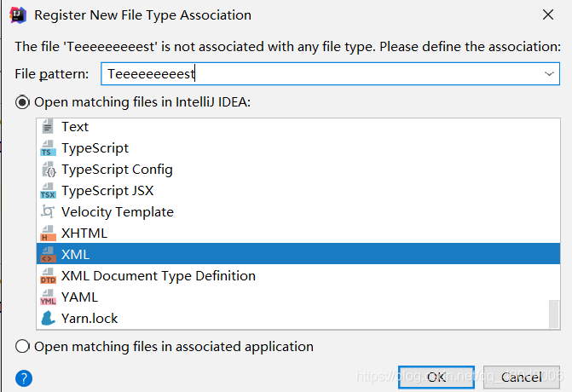The width and height of the screenshot is (572, 392).
Task: Choose YAML from the file type list
Action: pyautogui.click(x=298, y=297)
